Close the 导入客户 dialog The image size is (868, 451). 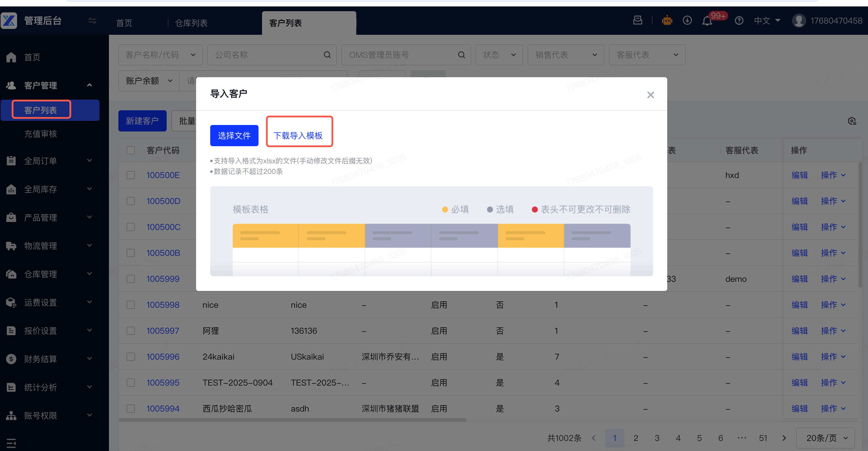coord(650,95)
